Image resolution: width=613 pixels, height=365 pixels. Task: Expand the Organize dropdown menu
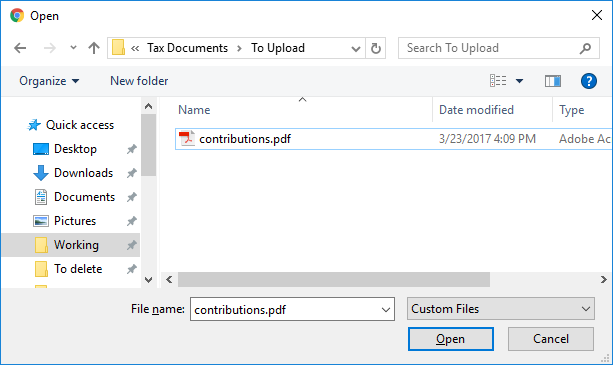[x=49, y=81]
